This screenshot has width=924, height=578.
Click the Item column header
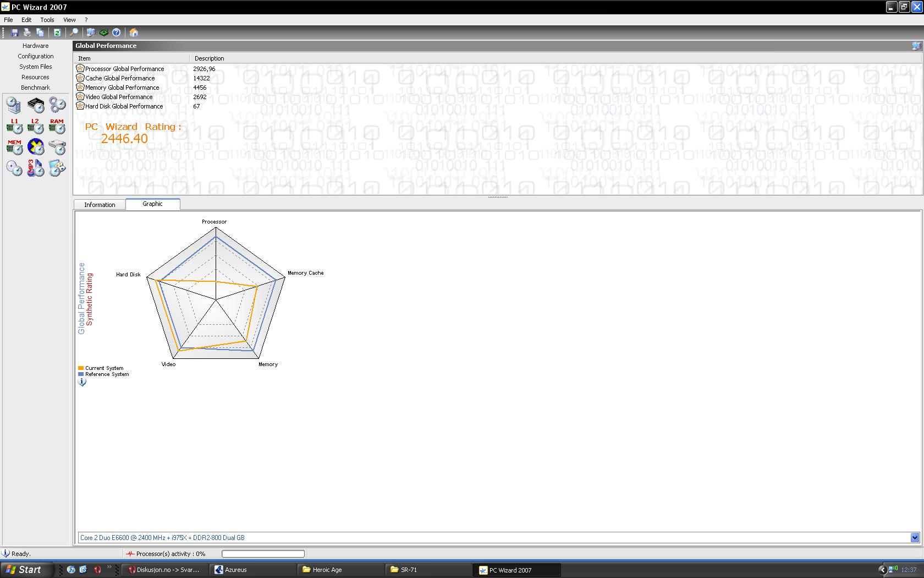click(x=131, y=58)
